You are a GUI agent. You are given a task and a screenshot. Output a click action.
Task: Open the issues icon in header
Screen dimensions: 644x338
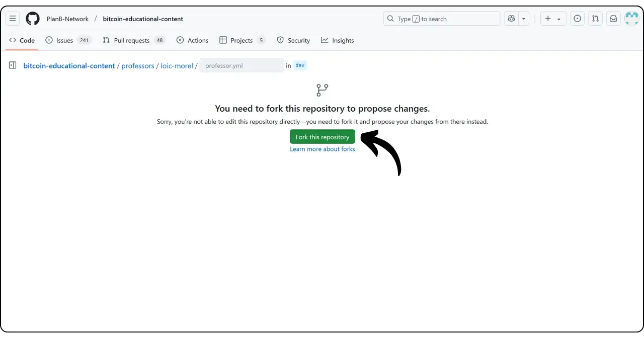click(x=578, y=19)
